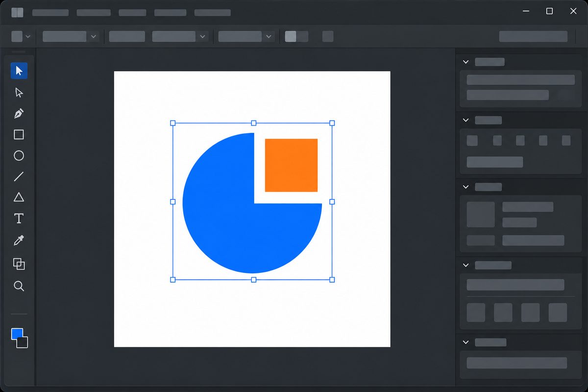
Task: Flip the toggle switch in the options bar
Action: point(296,36)
